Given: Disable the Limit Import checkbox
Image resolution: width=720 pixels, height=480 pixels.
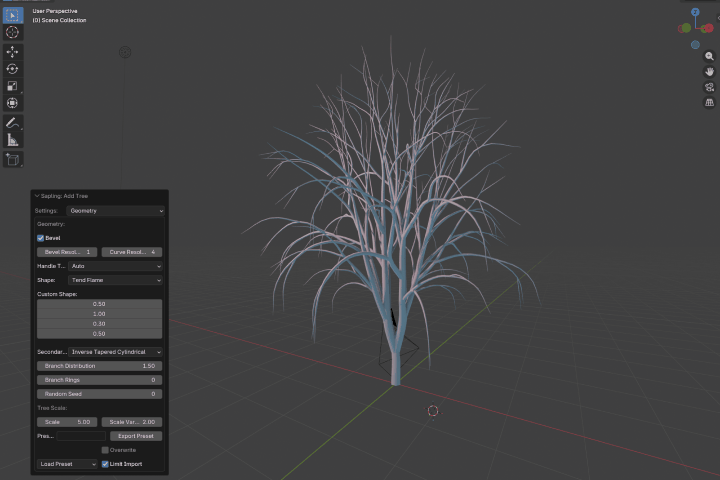Looking at the screenshot, I should tap(105, 464).
